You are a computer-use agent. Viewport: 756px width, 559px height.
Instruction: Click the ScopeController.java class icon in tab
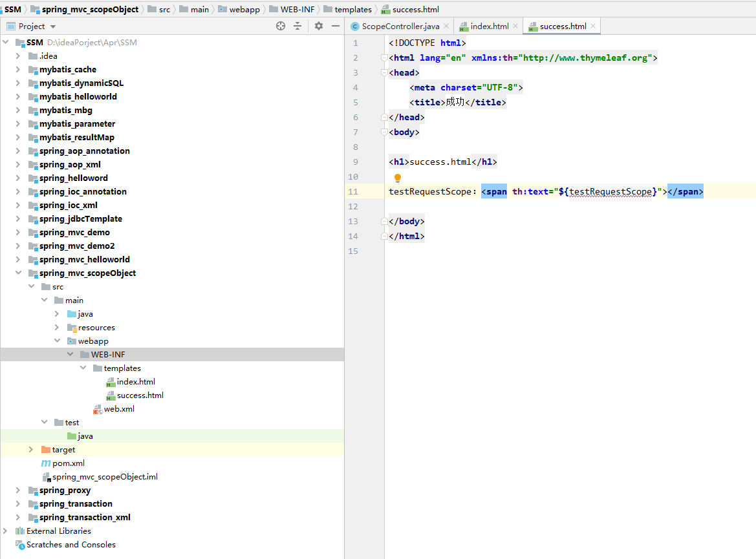point(355,26)
